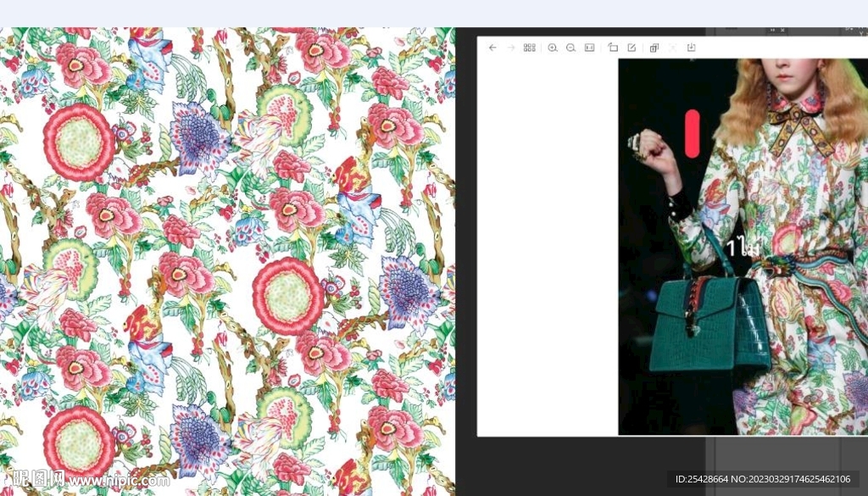Save the image with the download icon
868x496 pixels.
pyautogui.click(x=692, y=47)
